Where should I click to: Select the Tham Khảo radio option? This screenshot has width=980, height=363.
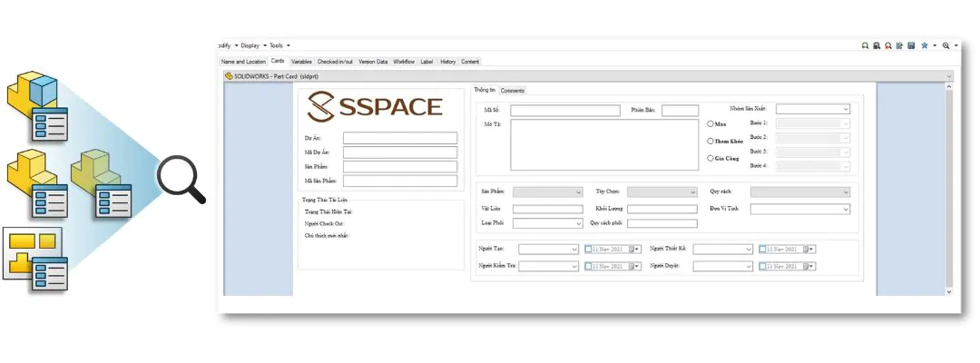[x=710, y=142]
